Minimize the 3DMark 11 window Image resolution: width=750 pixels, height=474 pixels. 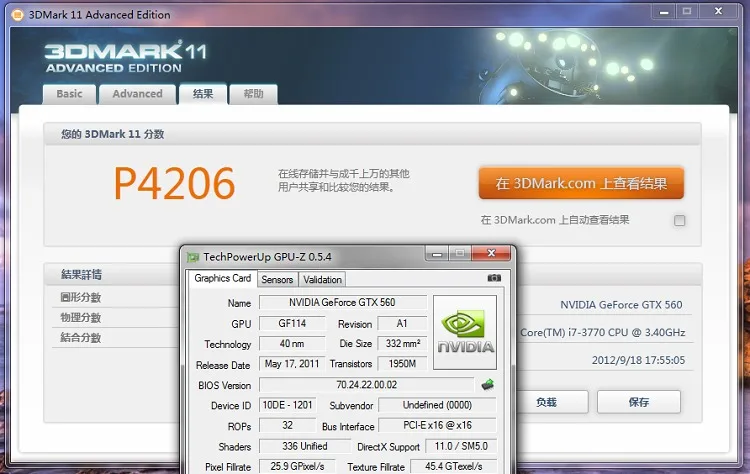click(x=664, y=11)
